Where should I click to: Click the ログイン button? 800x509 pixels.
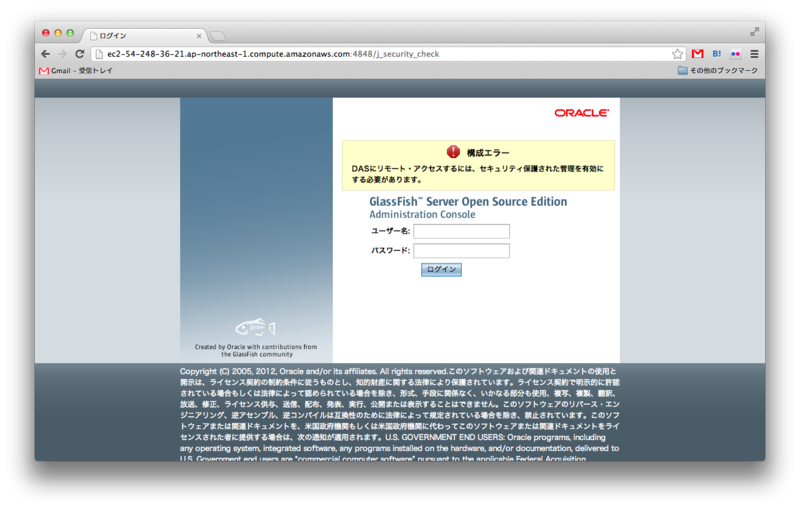[441, 270]
